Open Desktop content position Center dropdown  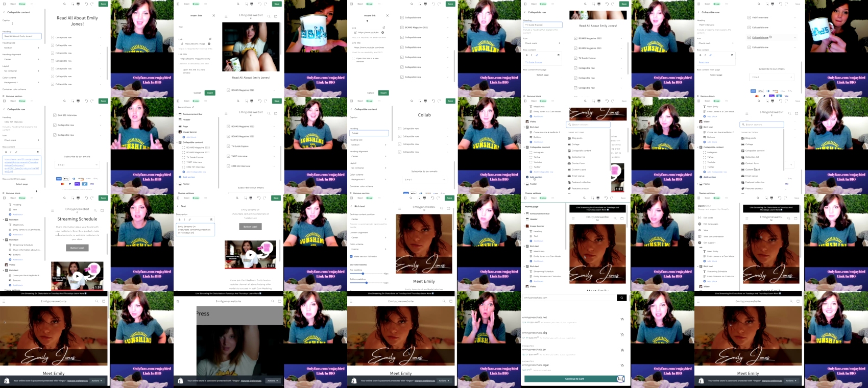coord(369,219)
